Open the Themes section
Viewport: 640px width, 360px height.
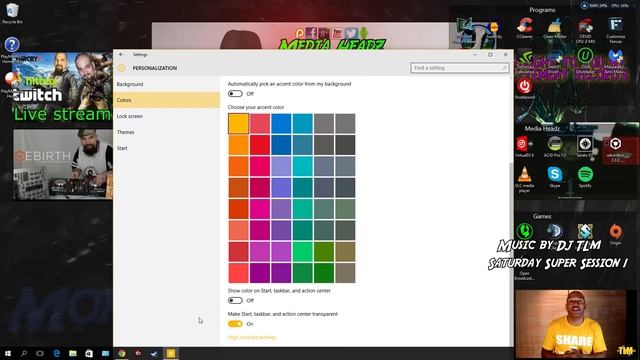point(166,132)
